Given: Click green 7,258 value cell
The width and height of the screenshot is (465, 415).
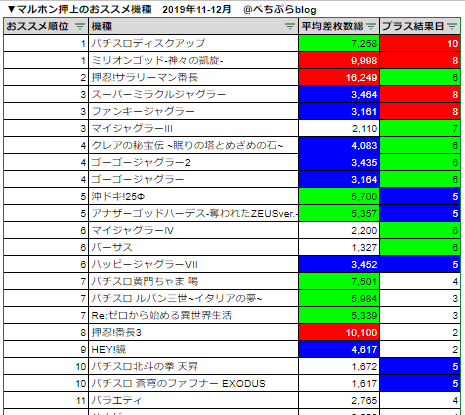Looking at the screenshot, I should [339, 43].
